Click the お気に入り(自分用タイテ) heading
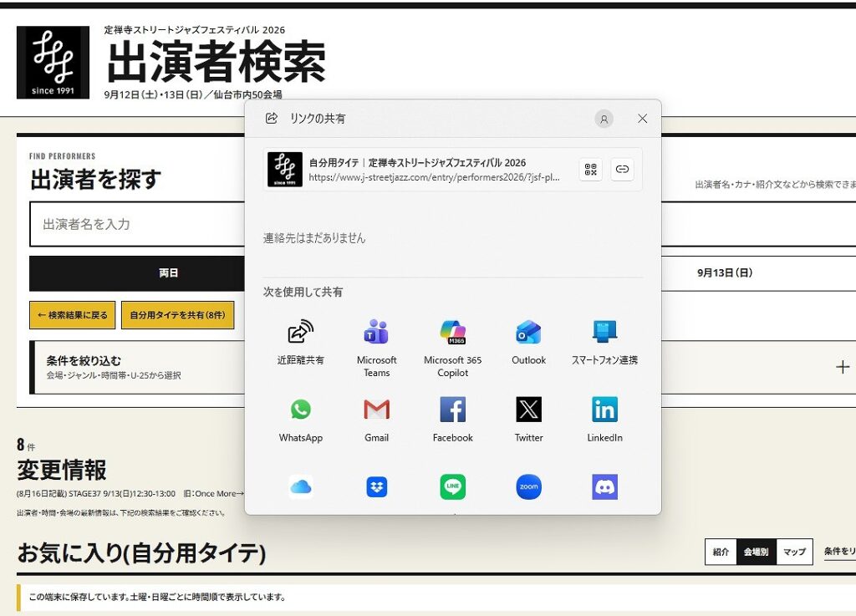Screen dimensions: 856x616 point(141,552)
